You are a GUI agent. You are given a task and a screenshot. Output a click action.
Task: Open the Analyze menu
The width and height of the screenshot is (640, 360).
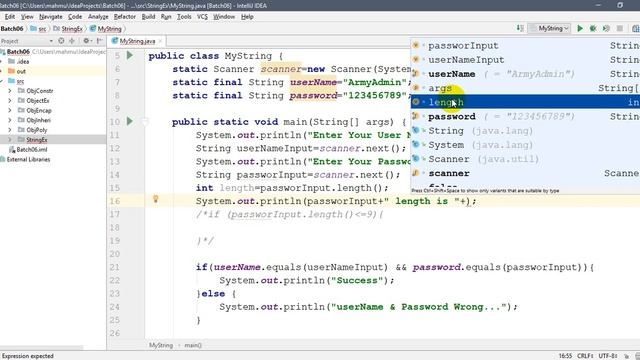coord(98,17)
